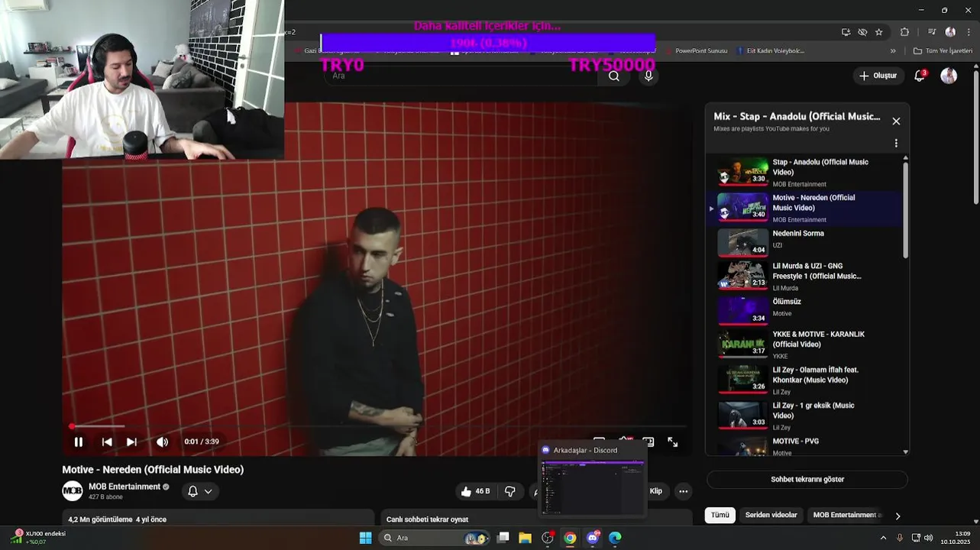This screenshot has height=550, width=980.
Task: Click the Oluştur create button
Action: click(x=878, y=76)
